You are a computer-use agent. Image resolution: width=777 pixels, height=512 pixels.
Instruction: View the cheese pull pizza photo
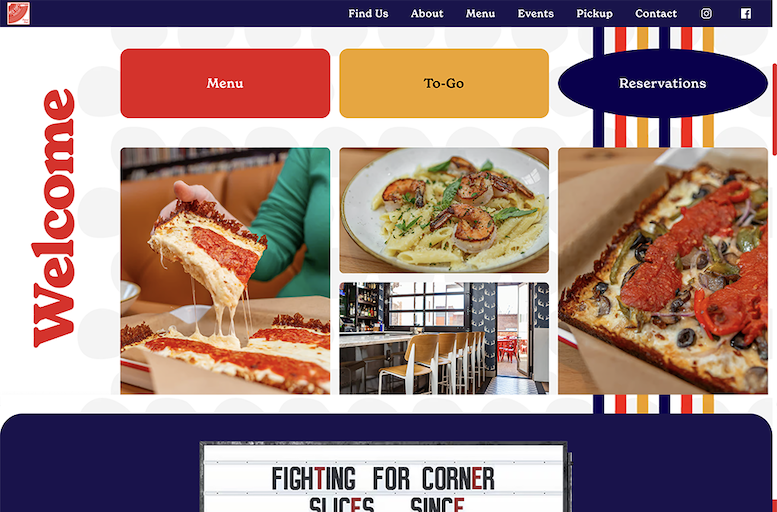pyautogui.click(x=225, y=271)
